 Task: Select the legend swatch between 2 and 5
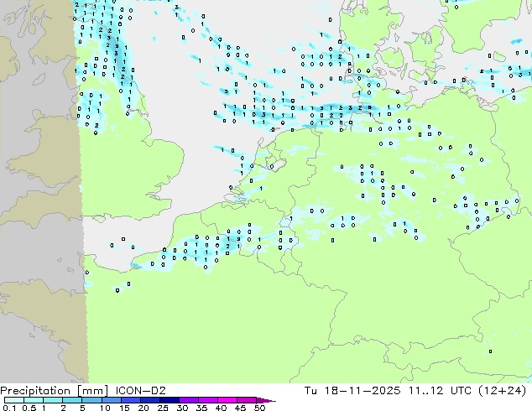[x=72, y=400]
